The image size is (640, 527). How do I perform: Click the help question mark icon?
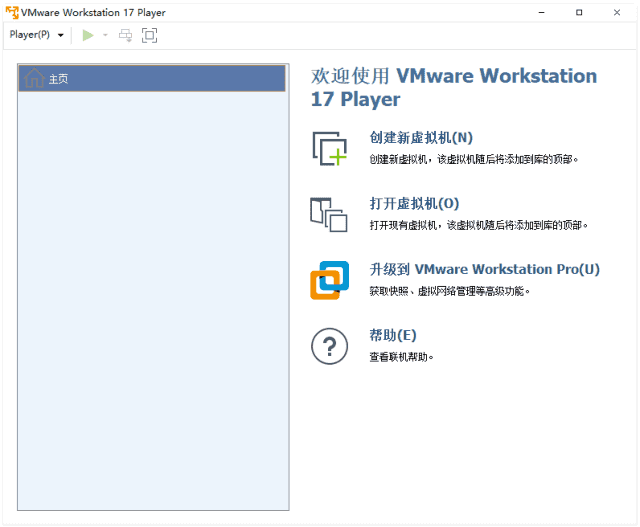[329, 346]
